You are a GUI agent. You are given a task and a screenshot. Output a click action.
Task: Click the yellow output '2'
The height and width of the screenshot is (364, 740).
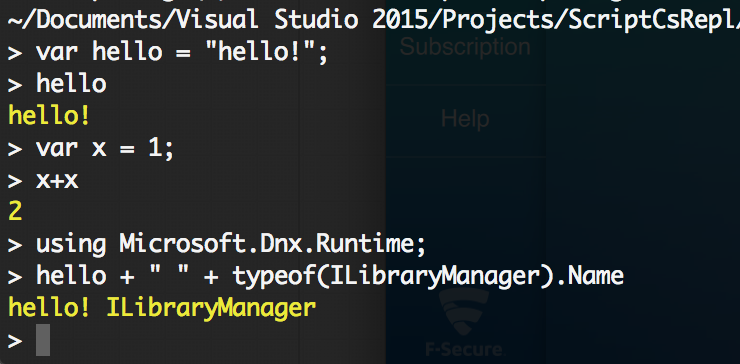click(15, 212)
